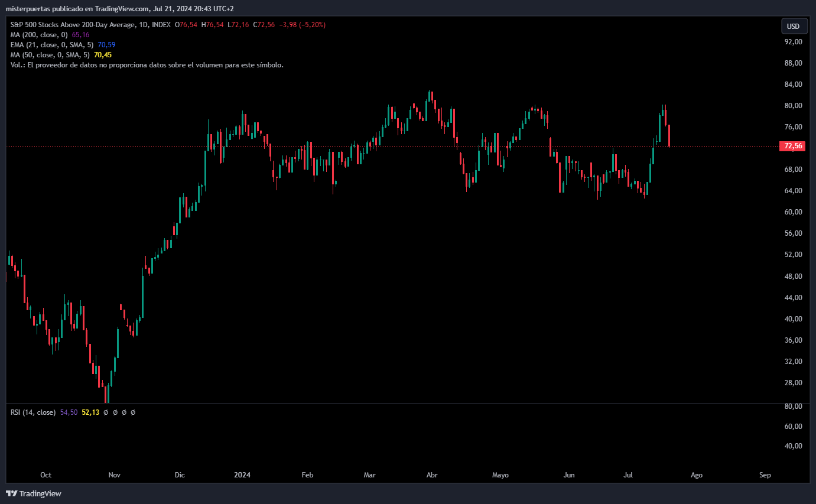The image size is (816, 504).
Task: Click the EMA (21, close, 0, SMA, 5) legend
Action: pyautogui.click(x=52, y=45)
